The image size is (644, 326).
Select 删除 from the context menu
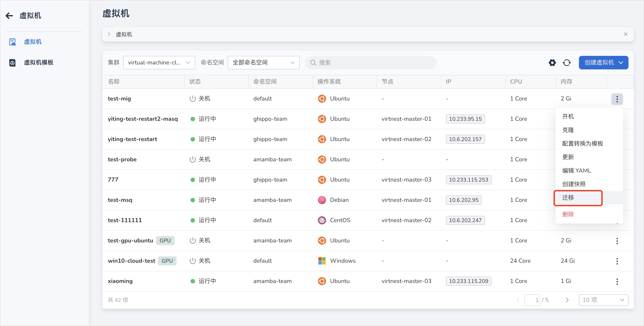point(589,214)
